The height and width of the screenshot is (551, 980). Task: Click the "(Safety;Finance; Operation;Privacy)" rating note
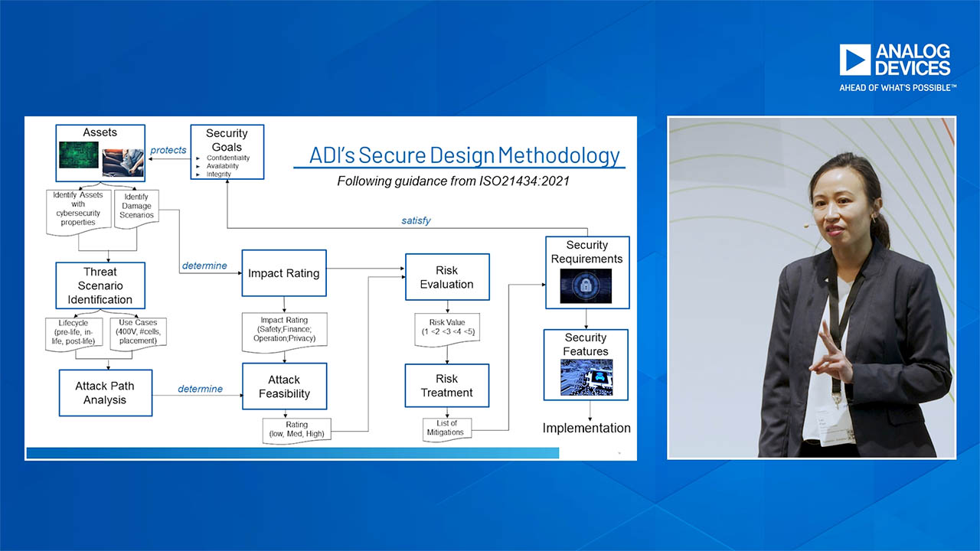point(284,332)
